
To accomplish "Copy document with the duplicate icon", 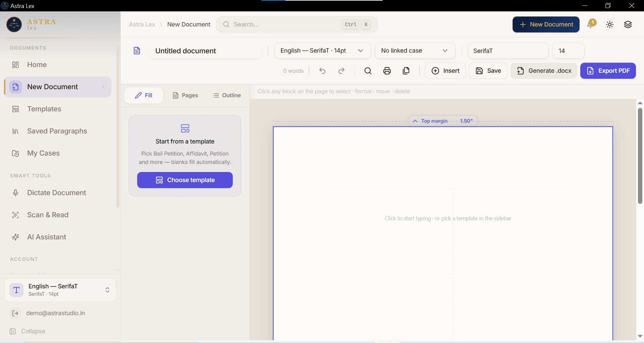I will 406,71.
